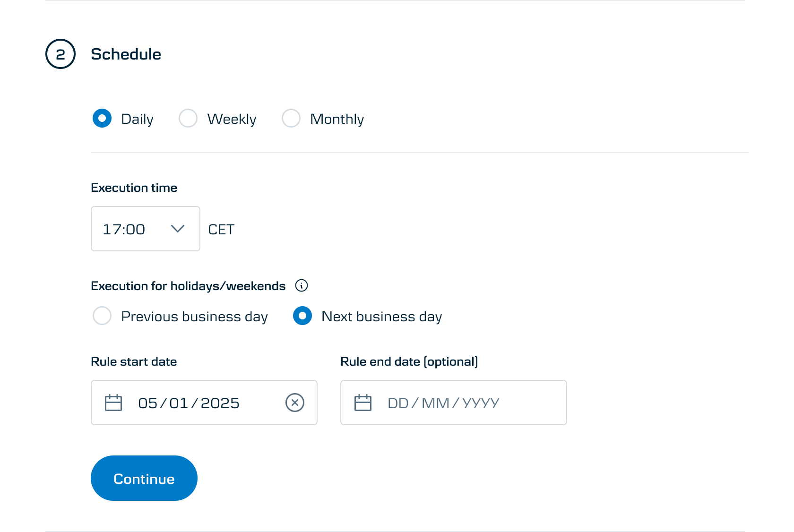Click the Schedule section header
The width and height of the screenshot is (794, 532).
tap(126, 54)
